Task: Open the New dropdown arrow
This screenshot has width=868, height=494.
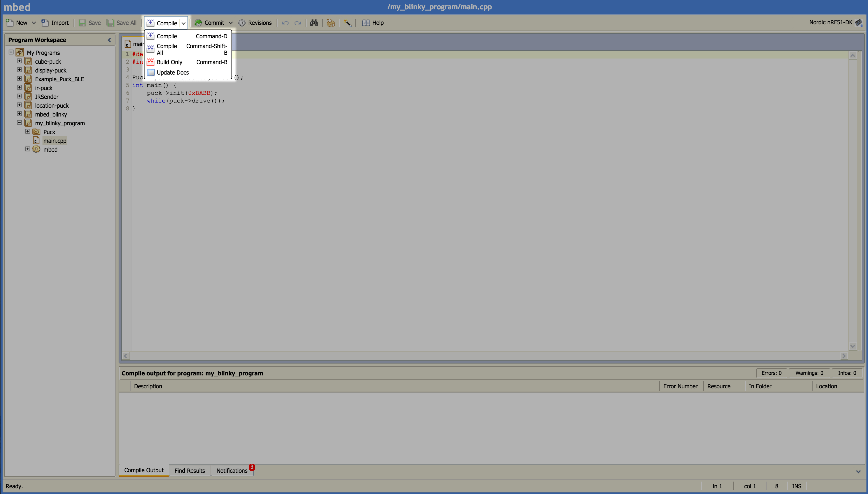Action: (x=34, y=23)
